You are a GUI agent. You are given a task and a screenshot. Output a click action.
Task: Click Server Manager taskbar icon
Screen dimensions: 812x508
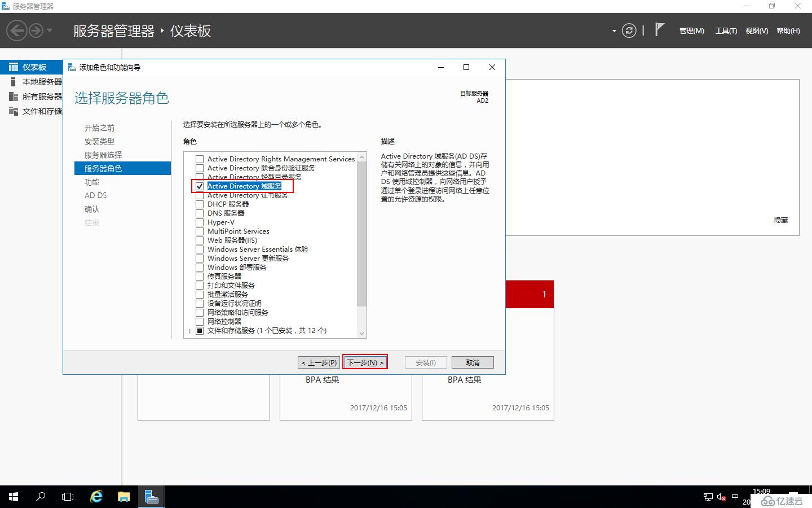click(151, 497)
